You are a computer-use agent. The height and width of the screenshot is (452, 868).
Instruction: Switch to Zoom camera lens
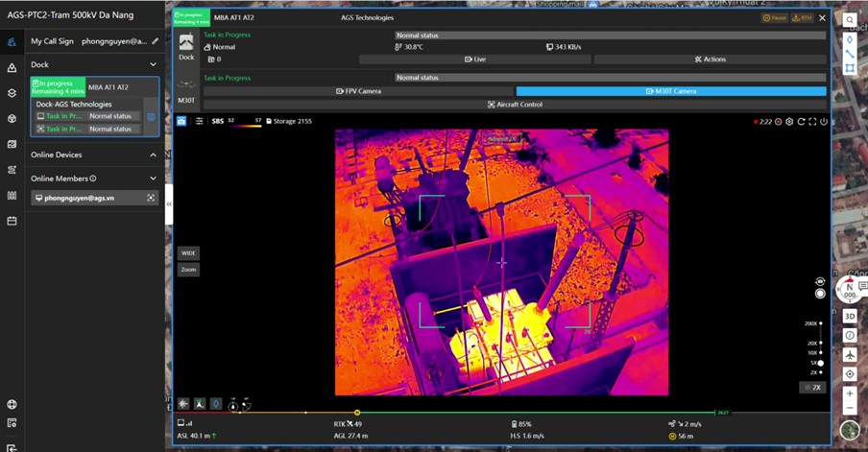pyautogui.click(x=188, y=270)
